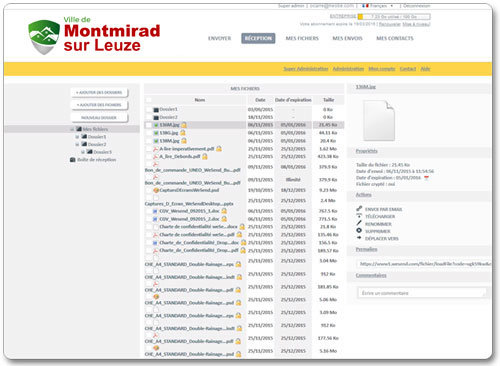This screenshot has width=500, height=366.
Task: Switch to the Mes Envois tab
Action: (x=347, y=38)
